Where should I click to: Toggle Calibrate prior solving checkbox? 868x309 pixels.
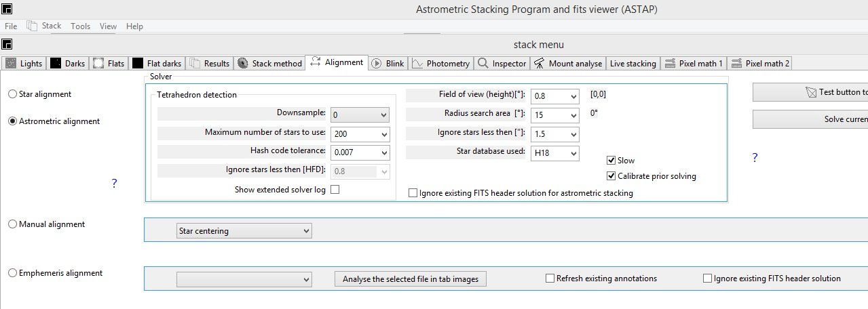pyautogui.click(x=611, y=176)
